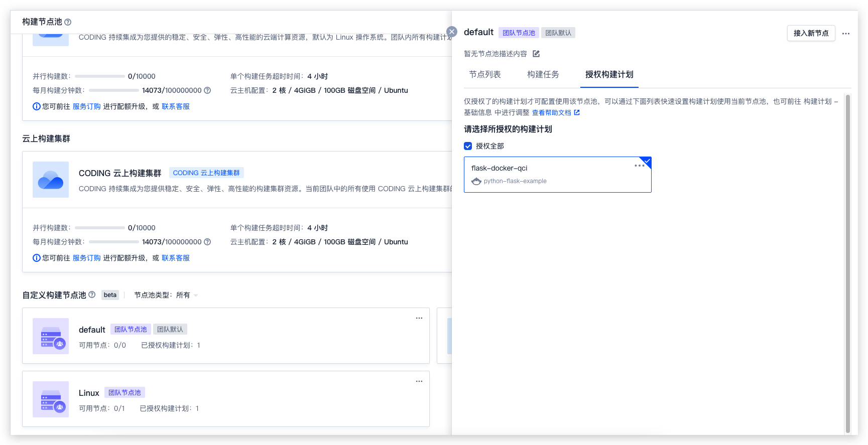The width and height of the screenshot is (868, 445).
Task: Click the 接入新节点 button
Action: (x=811, y=33)
